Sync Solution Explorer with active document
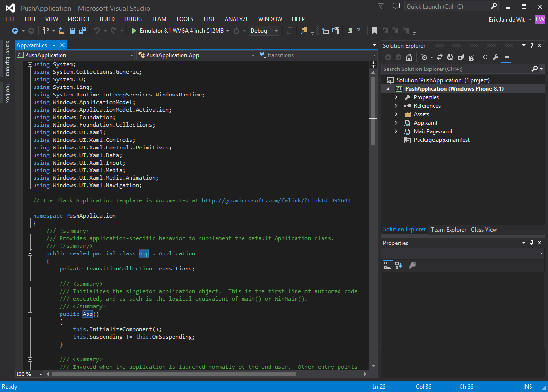 click(x=440, y=57)
